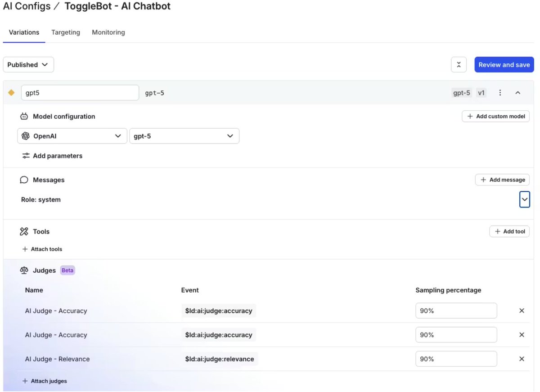Collapse the gpt5 variation with the up chevron
The width and height of the screenshot is (540, 392).
click(517, 93)
